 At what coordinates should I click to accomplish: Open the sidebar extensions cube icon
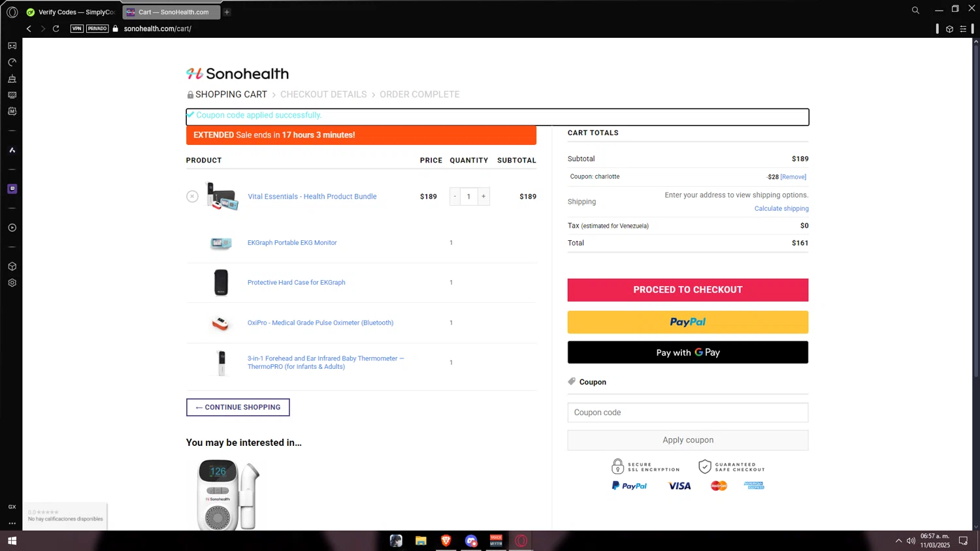click(12, 266)
